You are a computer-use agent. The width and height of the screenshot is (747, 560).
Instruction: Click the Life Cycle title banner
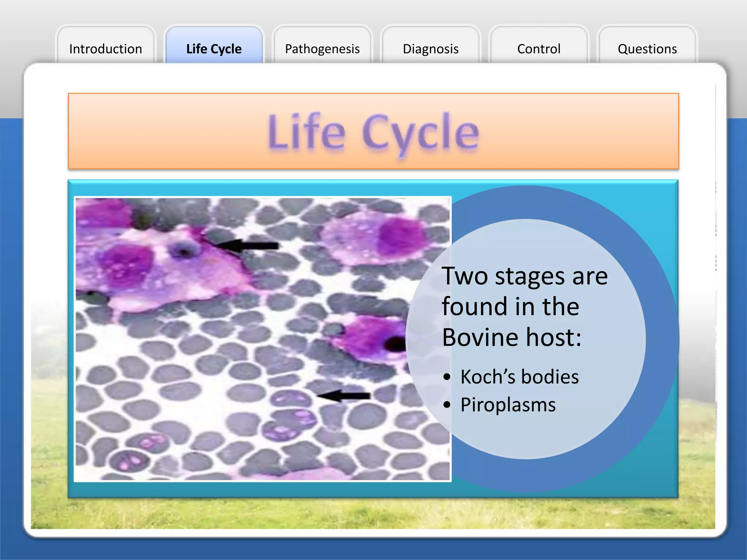pos(373,131)
